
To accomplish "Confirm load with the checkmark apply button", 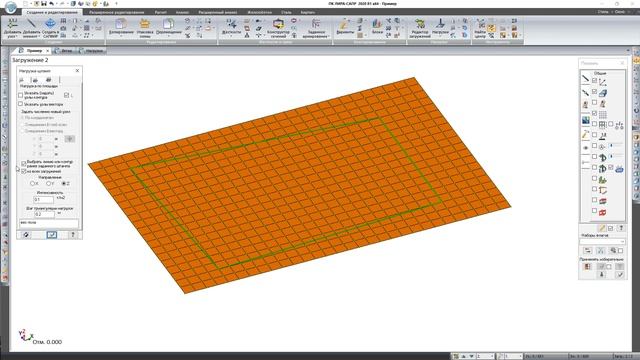I will point(51,235).
